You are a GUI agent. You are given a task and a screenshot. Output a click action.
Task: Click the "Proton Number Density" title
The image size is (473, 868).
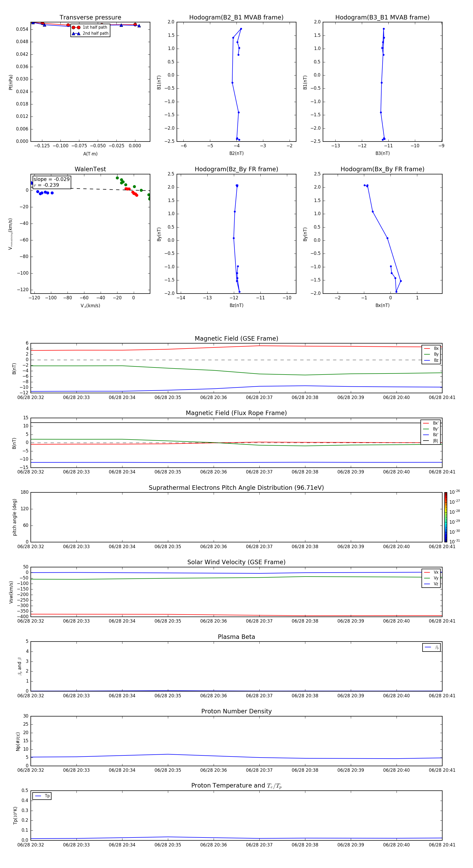[236, 711]
